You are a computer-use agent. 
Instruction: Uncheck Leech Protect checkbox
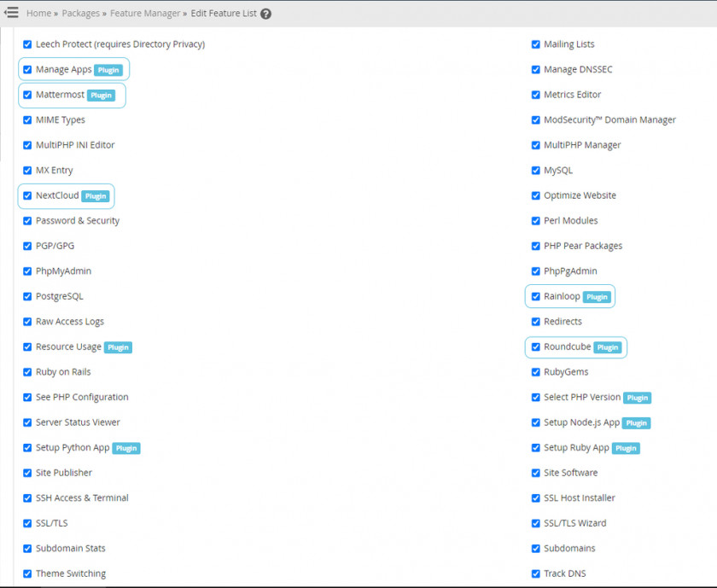point(27,44)
